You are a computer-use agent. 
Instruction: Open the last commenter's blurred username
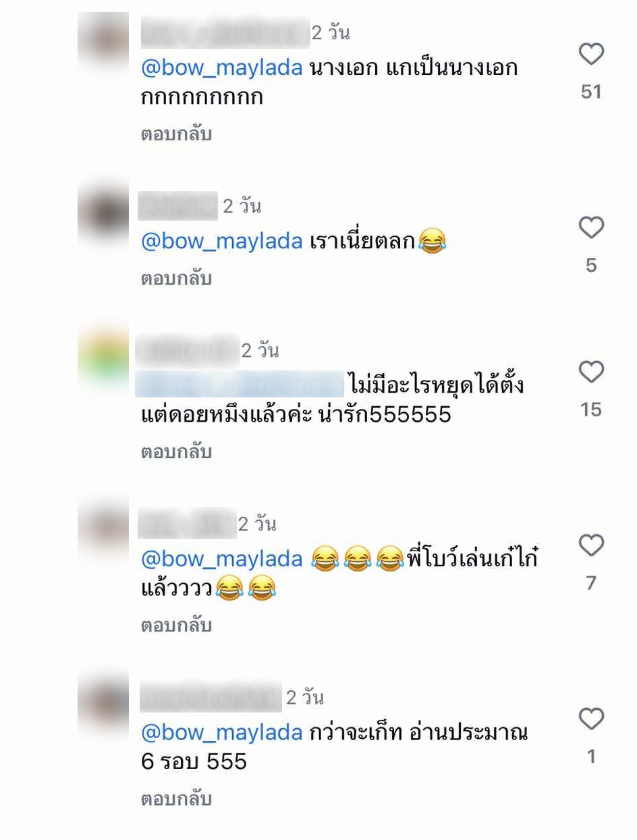click(x=210, y=697)
